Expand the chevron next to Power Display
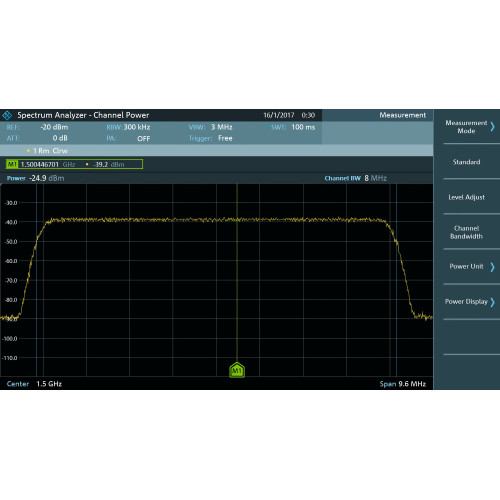This screenshot has width=500, height=500. tap(492, 302)
